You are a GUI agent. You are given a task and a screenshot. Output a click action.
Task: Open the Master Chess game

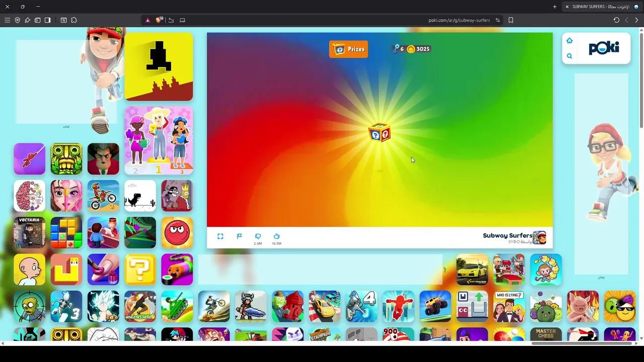pyautogui.click(x=546, y=334)
